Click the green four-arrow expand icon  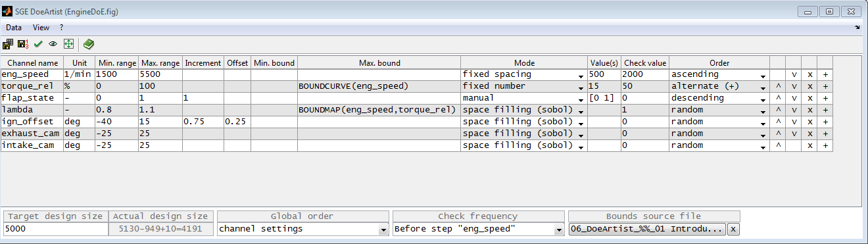point(68,44)
